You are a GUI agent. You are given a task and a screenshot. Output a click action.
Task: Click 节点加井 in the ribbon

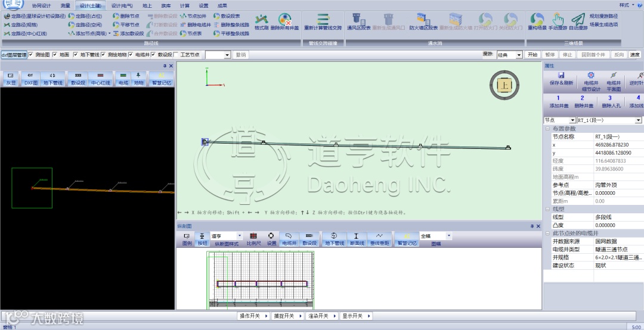point(193,16)
